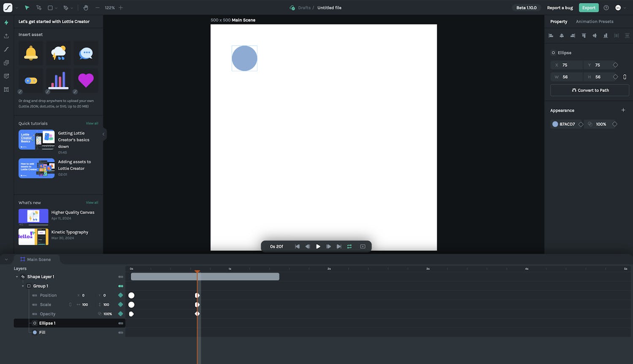Insert the purple heart asset

(x=86, y=80)
